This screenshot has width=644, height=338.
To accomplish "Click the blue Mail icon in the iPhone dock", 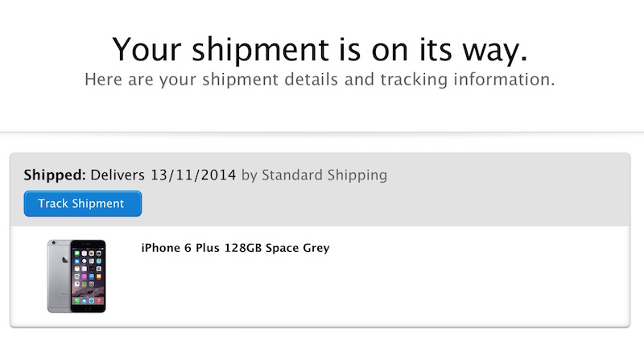I will (x=85, y=301).
